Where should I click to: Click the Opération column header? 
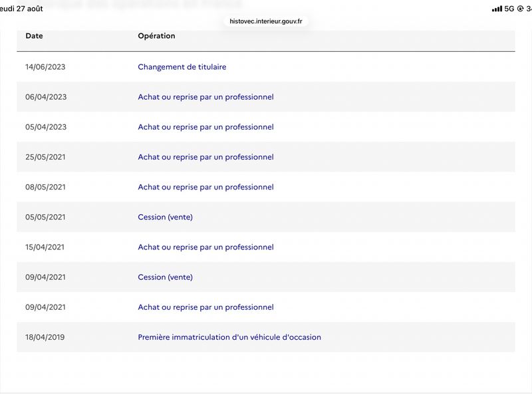pyautogui.click(x=156, y=36)
